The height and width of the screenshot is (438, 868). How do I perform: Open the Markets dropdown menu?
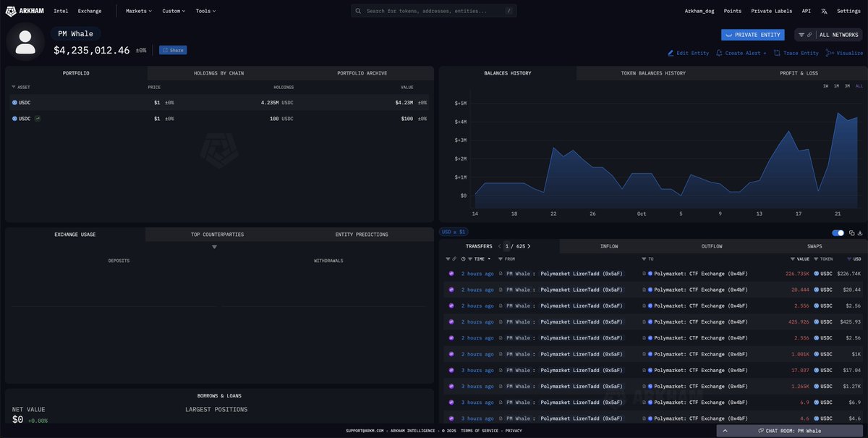138,12
